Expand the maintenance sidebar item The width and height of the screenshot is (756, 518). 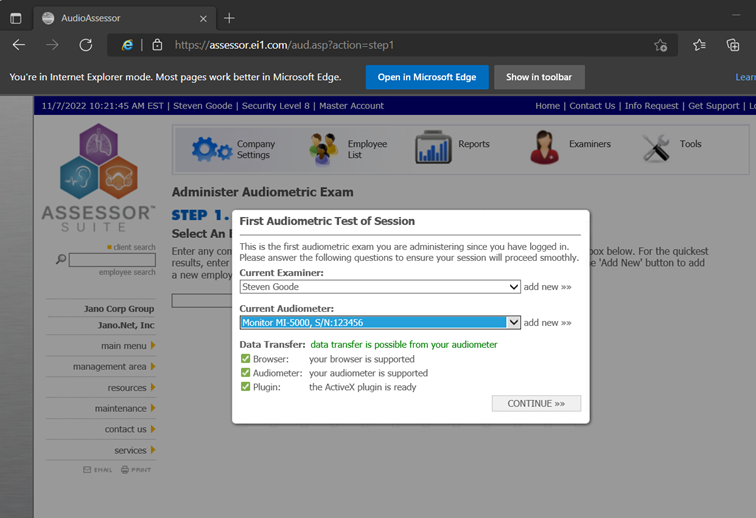tap(125, 409)
